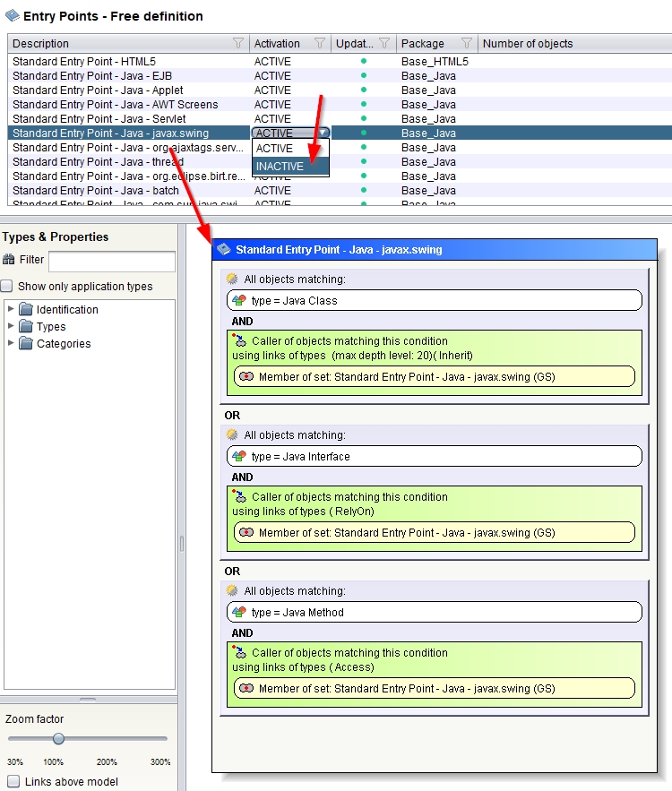This screenshot has height=791, width=672.
Task: Click green status dot for HTML5 row
Action: (363, 62)
